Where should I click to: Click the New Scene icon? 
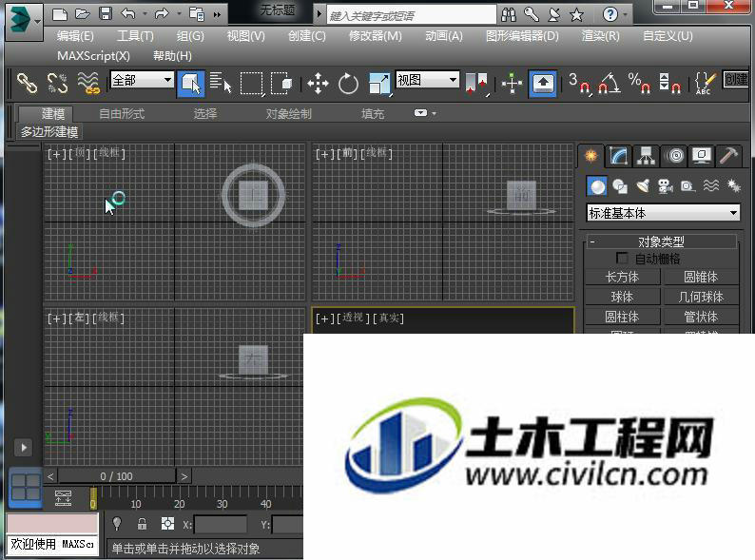(59, 14)
